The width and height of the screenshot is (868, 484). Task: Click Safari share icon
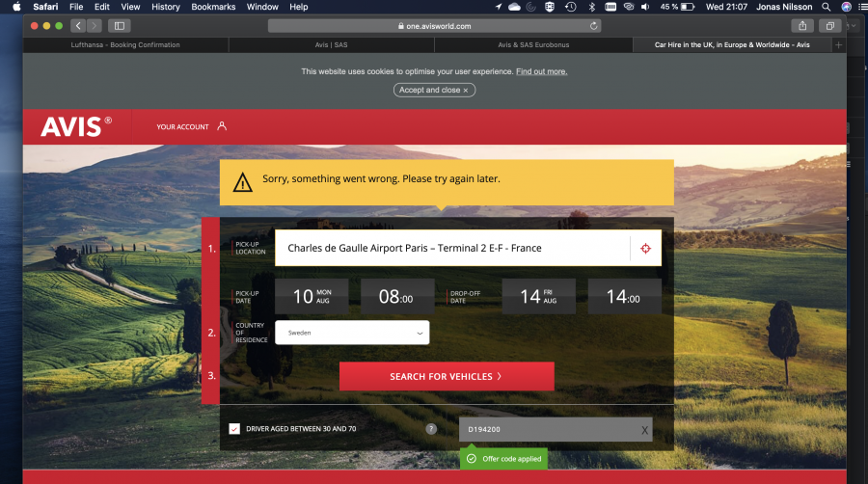click(x=801, y=26)
